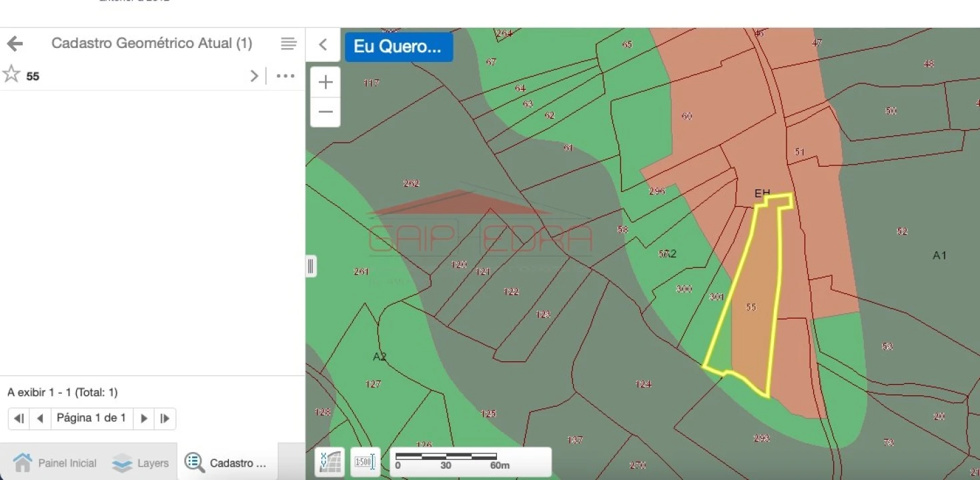Screen dimensions: 980x480
Task: Open the panel actions menu icon
Action: (288, 44)
